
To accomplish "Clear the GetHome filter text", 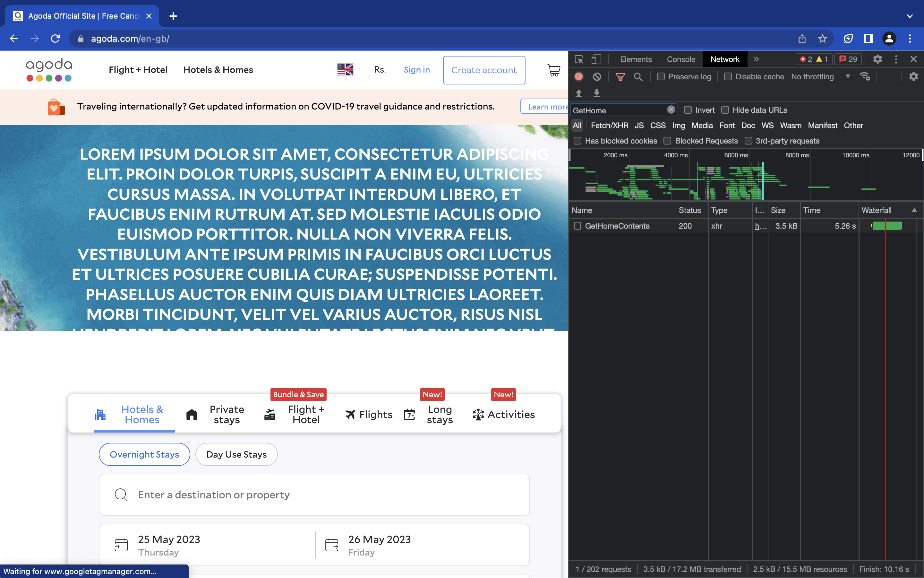I will pos(671,110).
